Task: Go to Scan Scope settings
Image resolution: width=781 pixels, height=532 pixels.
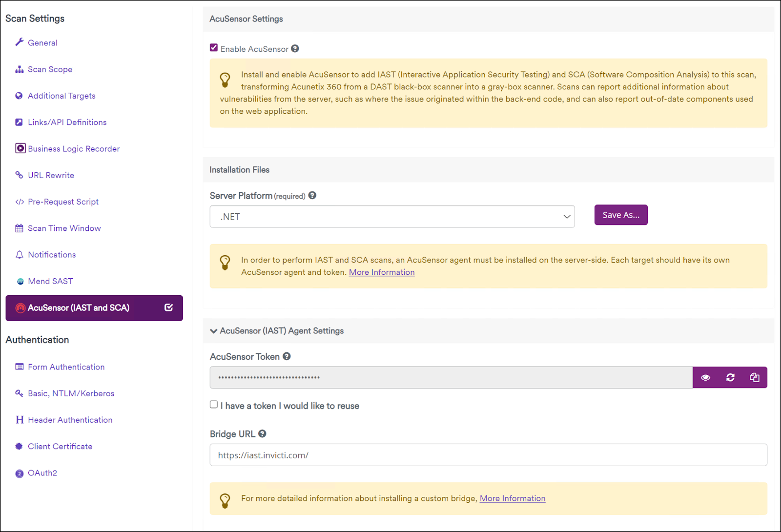Action: (x=50, y=69)
